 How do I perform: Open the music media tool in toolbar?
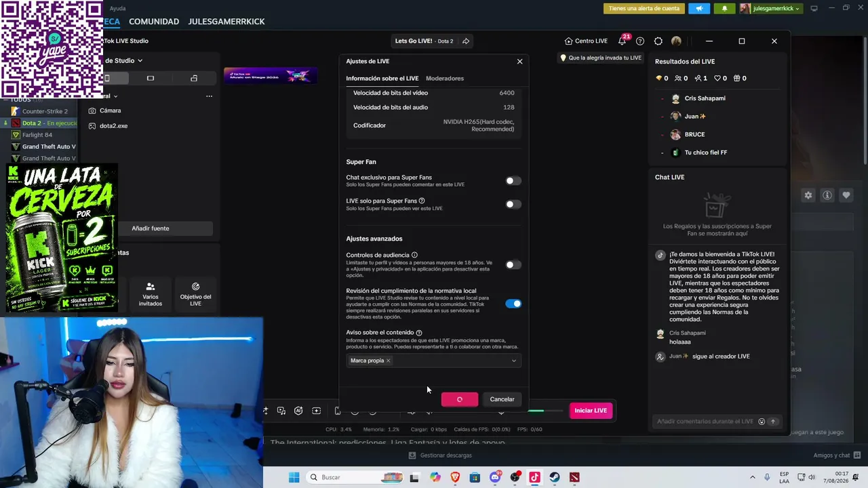pyautogui.click(x=281, y=411)
